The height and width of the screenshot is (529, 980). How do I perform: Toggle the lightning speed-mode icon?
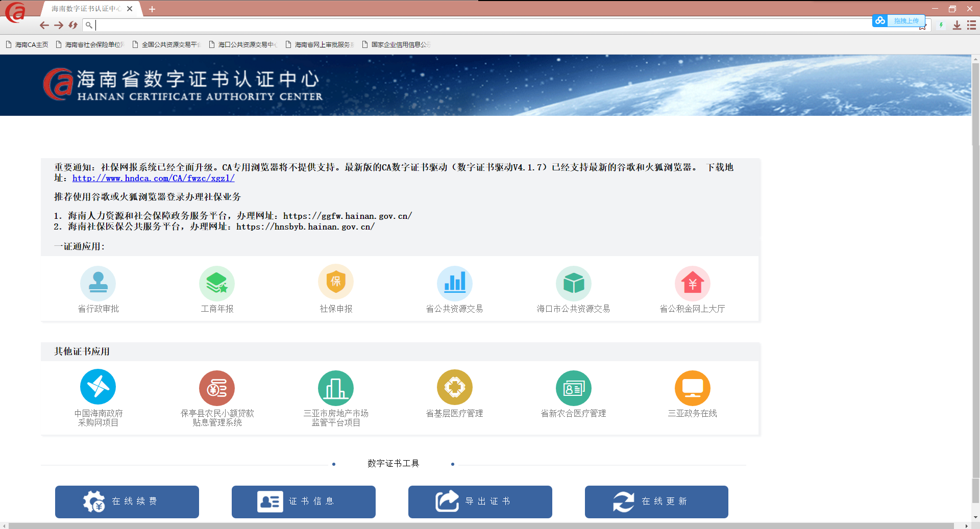coord(941,25)
